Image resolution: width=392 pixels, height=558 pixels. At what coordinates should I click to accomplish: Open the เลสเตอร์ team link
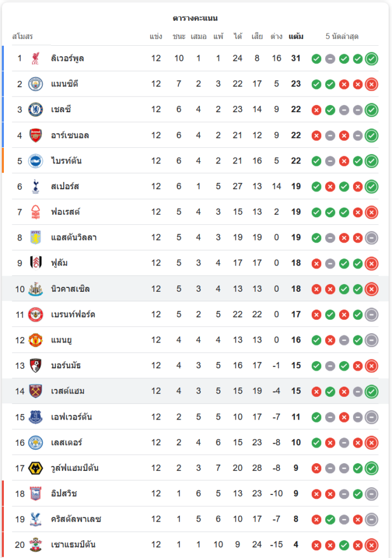(x=66, y=442)
